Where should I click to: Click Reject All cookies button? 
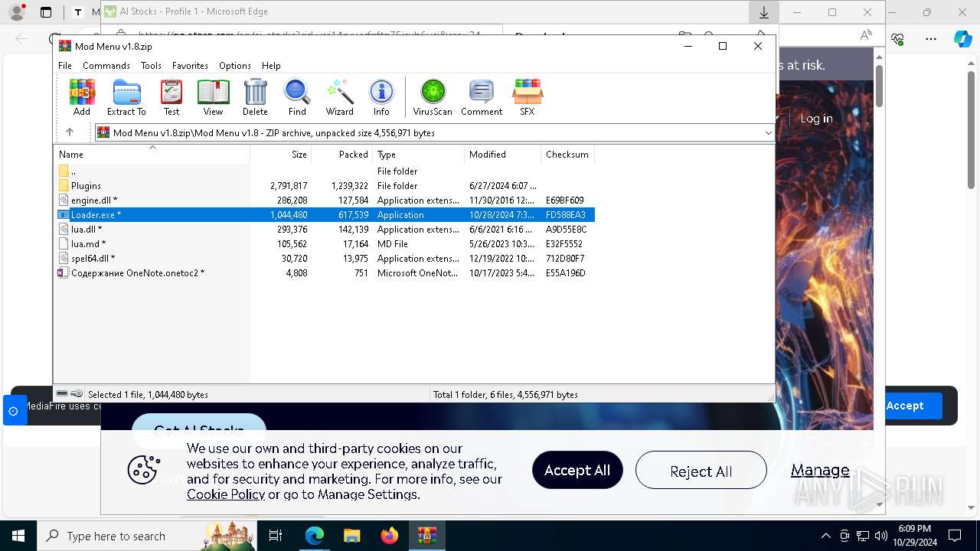(701, 470)
